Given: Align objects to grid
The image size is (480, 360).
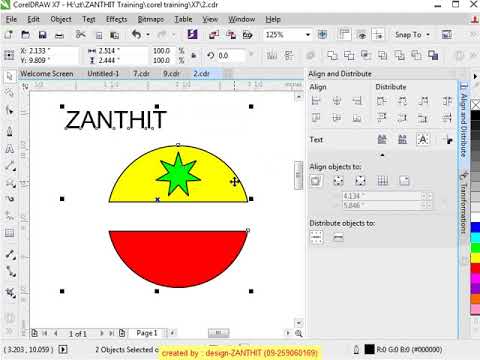Looking at the screenshot, I should click(382, 181).
